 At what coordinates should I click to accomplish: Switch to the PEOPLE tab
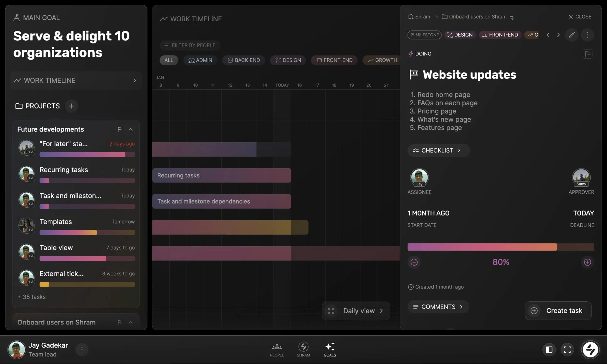277,350
